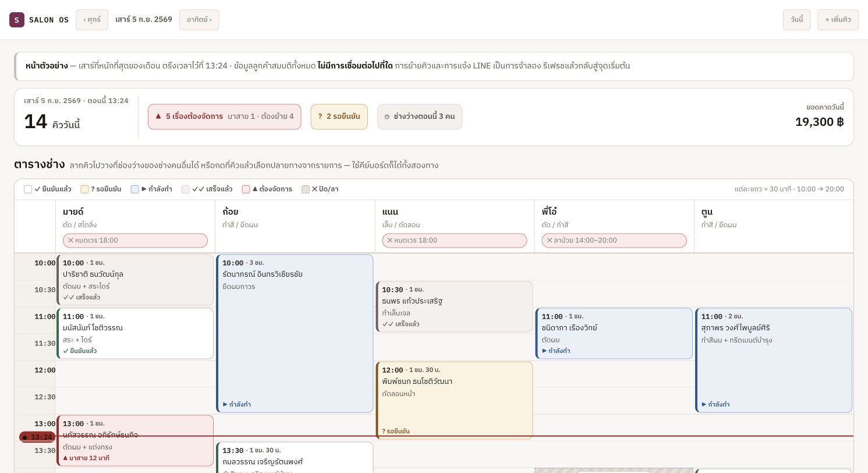The image size is (868, 473).
Task: Click the 12:00 time-axis row label
Action: (x=45, y=370)
